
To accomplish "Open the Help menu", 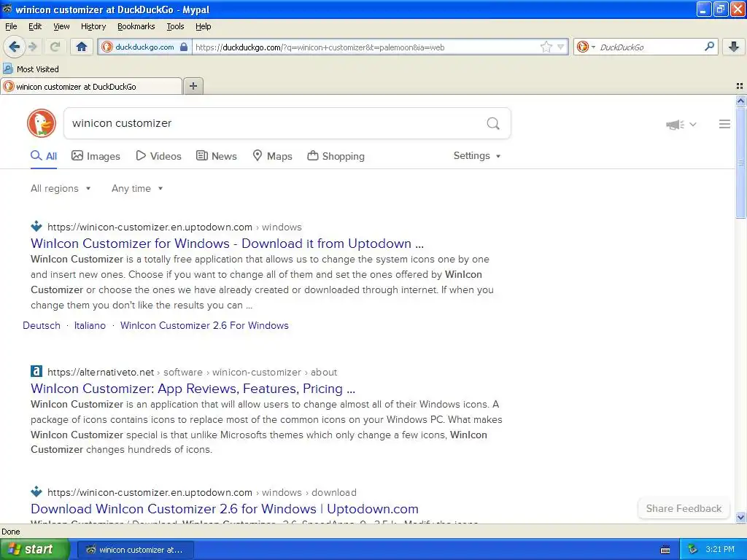I will pyautogui.click(x=204, y=26).
